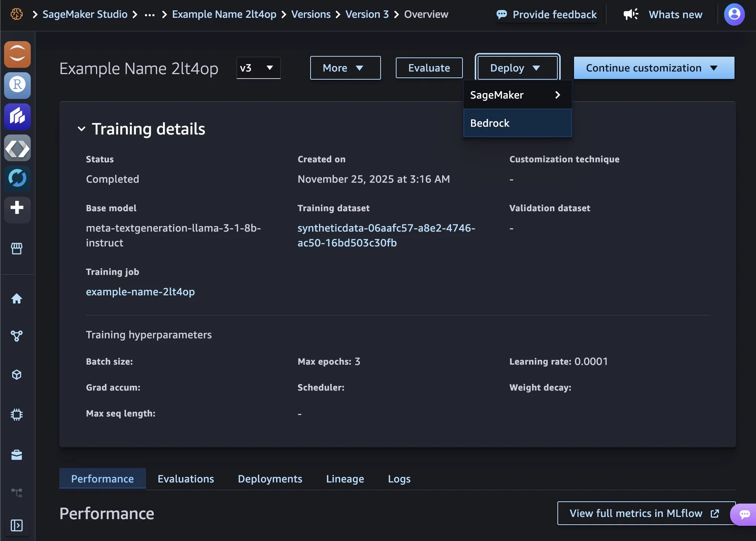Click the Evaluate button
This screenshot has width=756, height=541.
coord(429,68)
